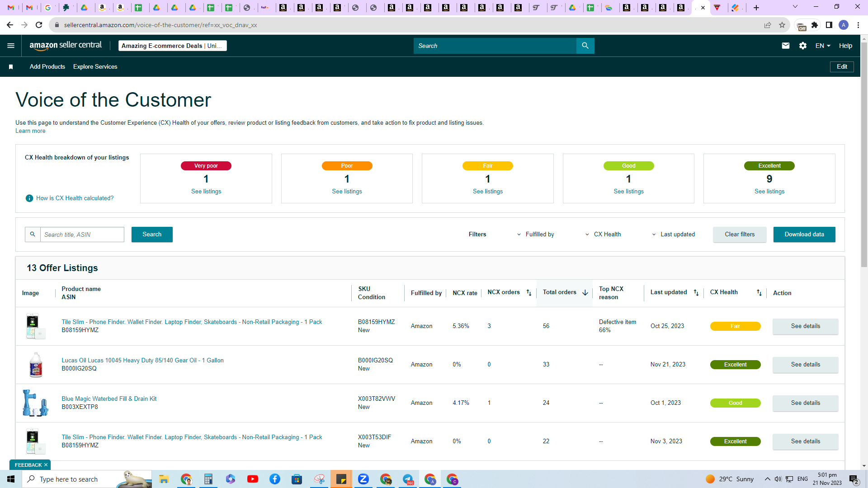Open Facebook from the taskbar
This screenshot has height=488, width=868.
(x=275, y=479)
